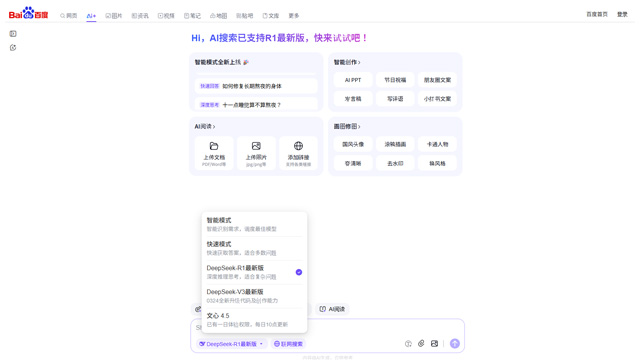
Task: Switch to the 资讯 tab
Action: [x=140, y=16]
